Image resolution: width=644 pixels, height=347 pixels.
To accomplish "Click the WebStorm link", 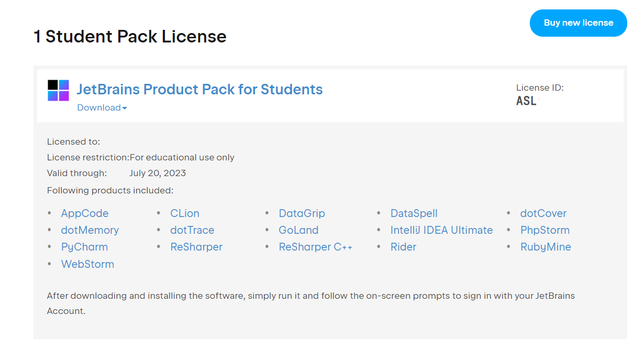I will coord(87,264).
